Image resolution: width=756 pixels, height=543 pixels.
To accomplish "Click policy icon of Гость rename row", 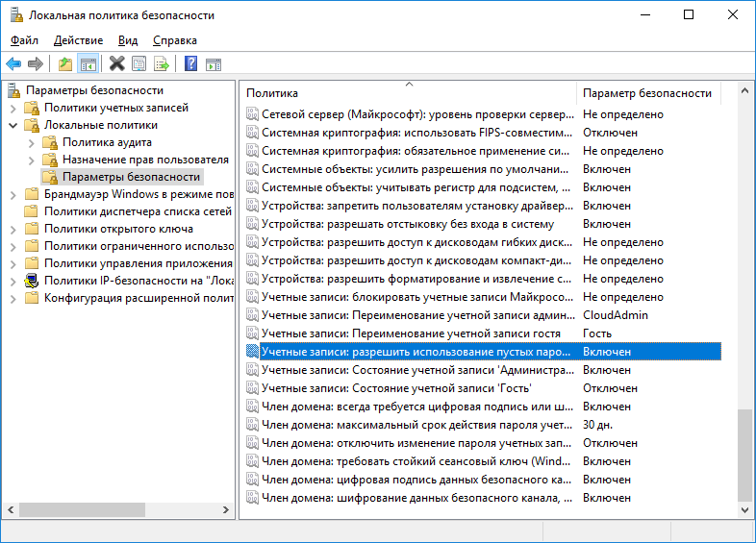I will (252, 333).
